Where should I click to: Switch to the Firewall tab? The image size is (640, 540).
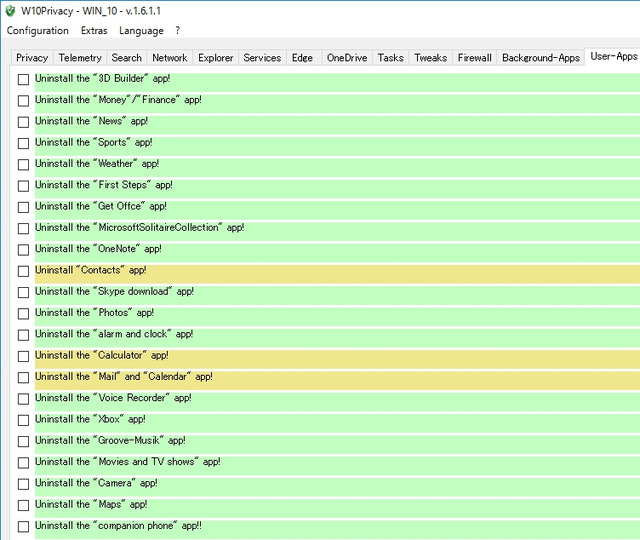(474, 58)
